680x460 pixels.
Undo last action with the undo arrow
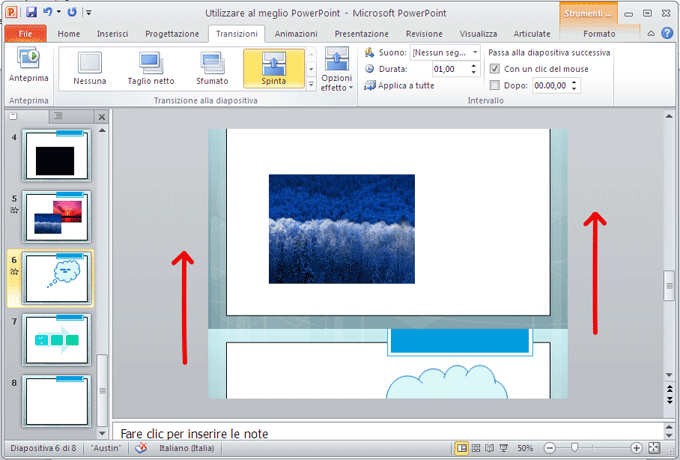point(48,12)
